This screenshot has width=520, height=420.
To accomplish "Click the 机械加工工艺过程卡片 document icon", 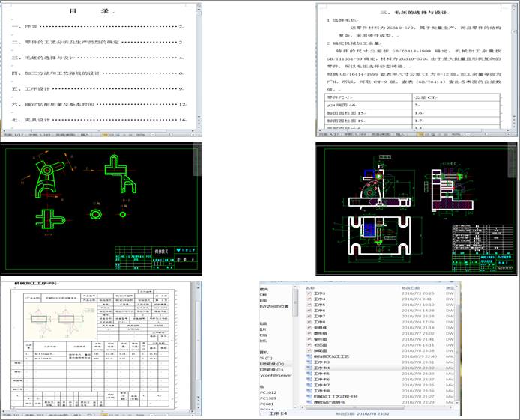I will (x=309, y=397).
